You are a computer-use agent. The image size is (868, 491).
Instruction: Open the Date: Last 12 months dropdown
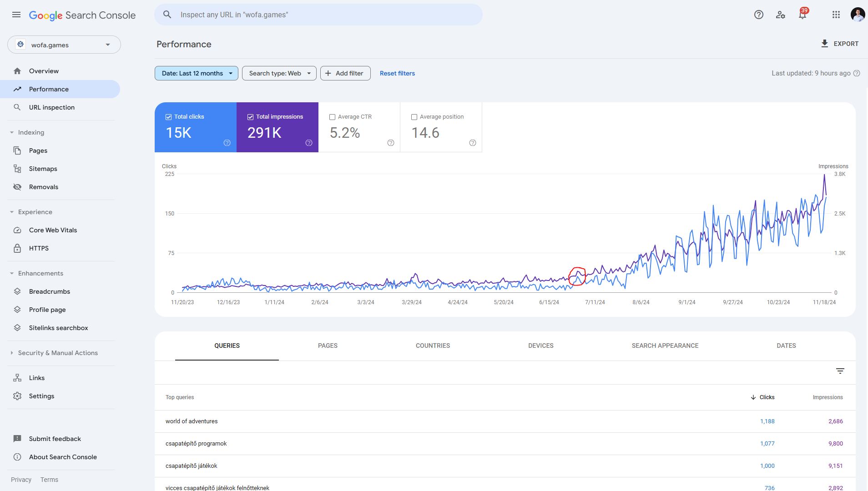197,73
